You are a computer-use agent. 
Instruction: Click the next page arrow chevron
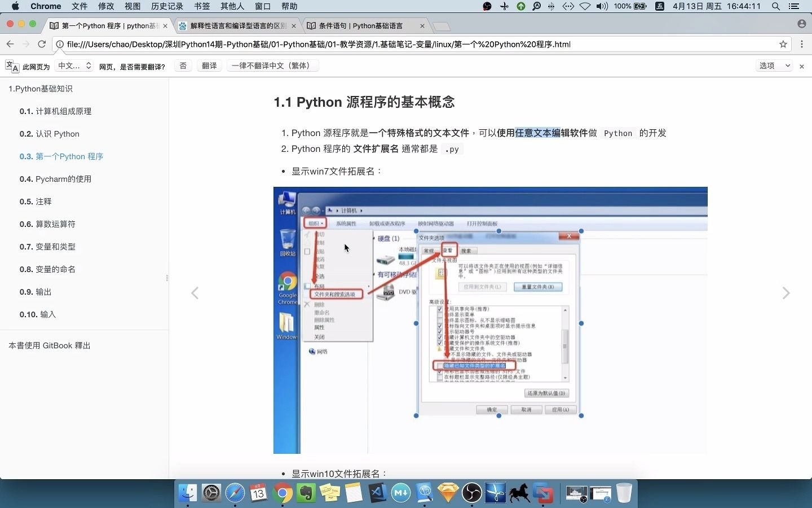(x=786, y=293)
